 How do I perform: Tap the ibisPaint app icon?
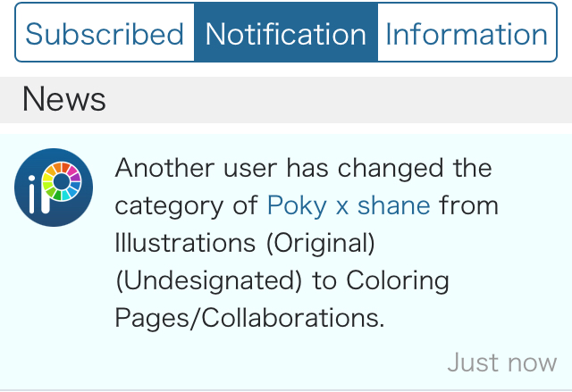pyautogui.click(x=54, y=188)
